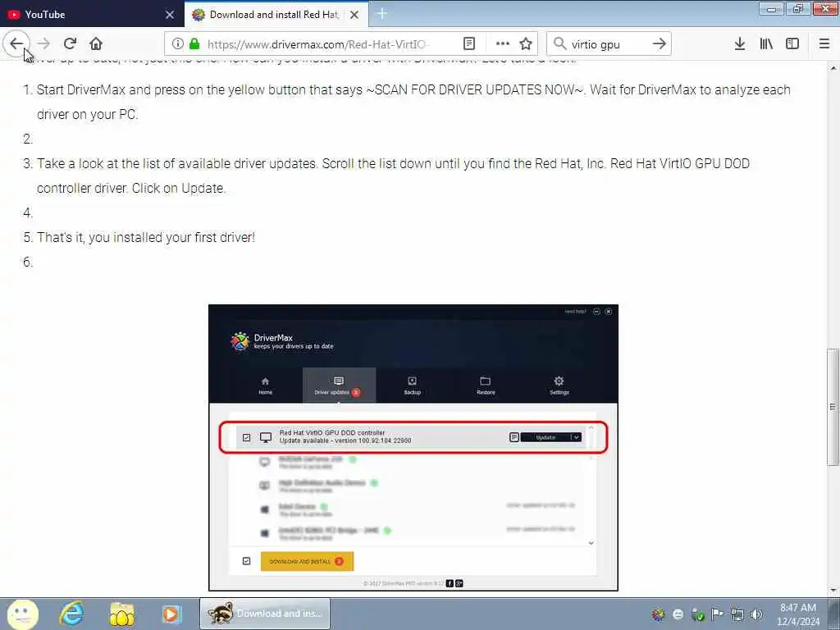Click the forward navigation arrow
The width and height of the screenshot is (840, 630).
click(44, 43)
